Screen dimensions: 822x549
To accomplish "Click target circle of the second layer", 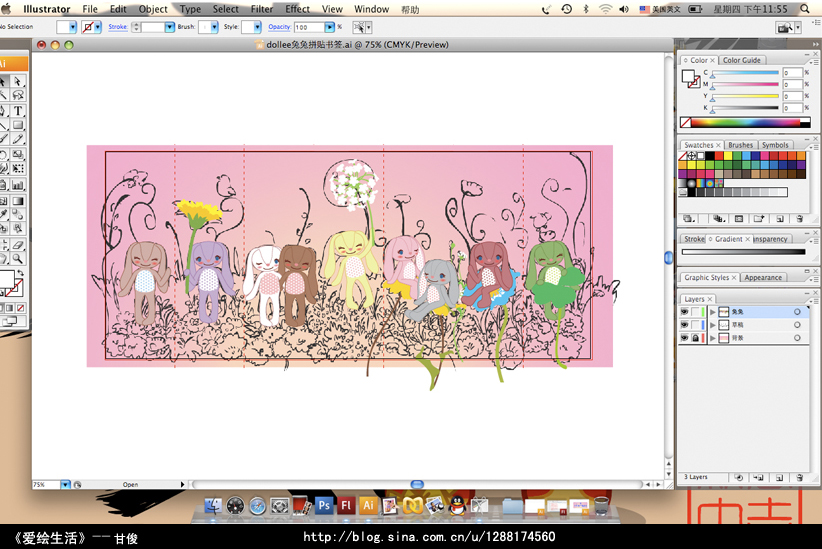I will pos(797,325).
